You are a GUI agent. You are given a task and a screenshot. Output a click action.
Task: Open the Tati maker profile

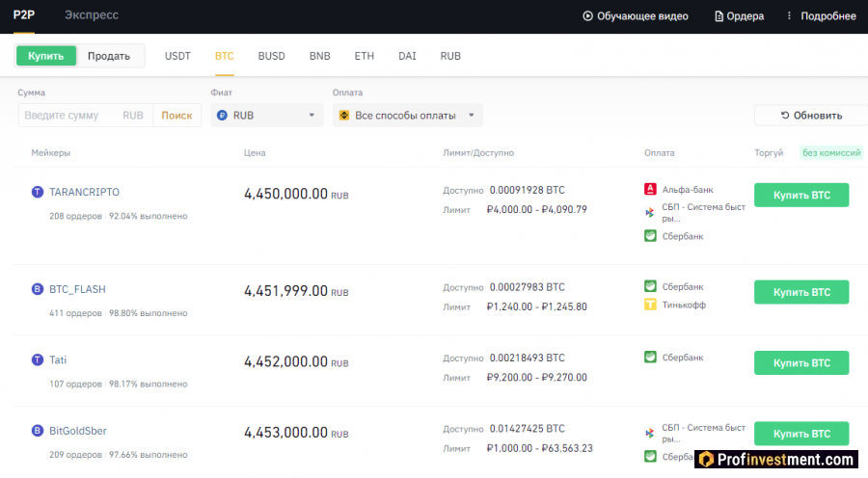pos(58,360)
